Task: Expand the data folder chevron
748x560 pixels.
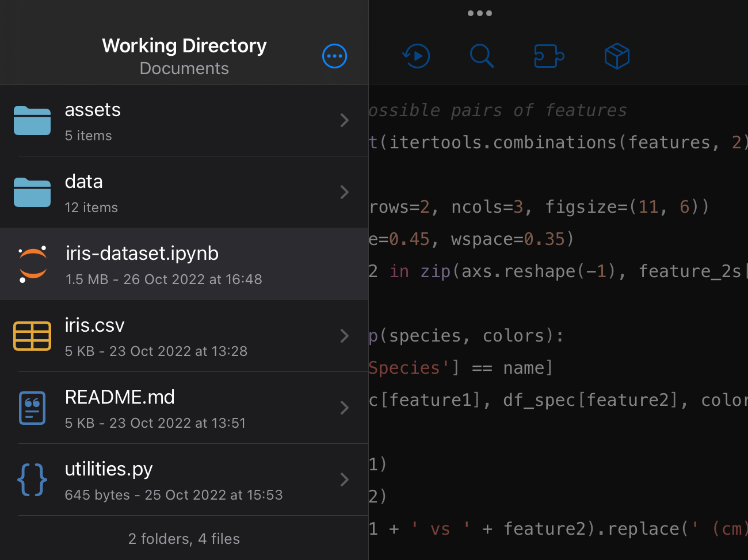Action: point(344,192)
